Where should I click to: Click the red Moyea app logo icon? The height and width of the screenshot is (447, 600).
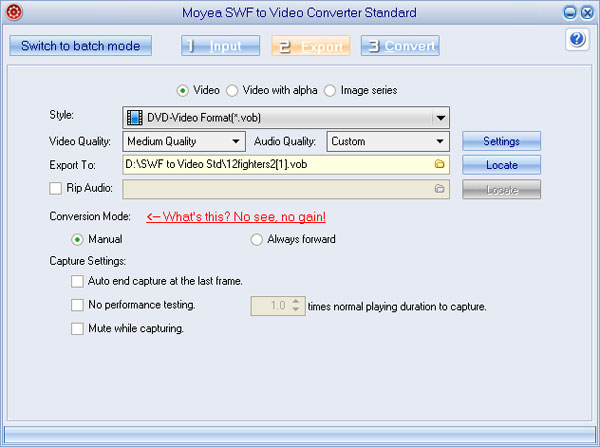point(14,12)
